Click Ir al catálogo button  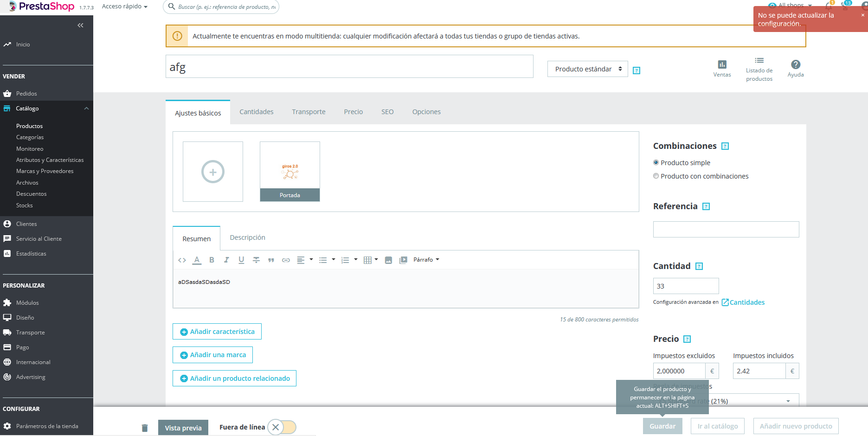[718, 426]
